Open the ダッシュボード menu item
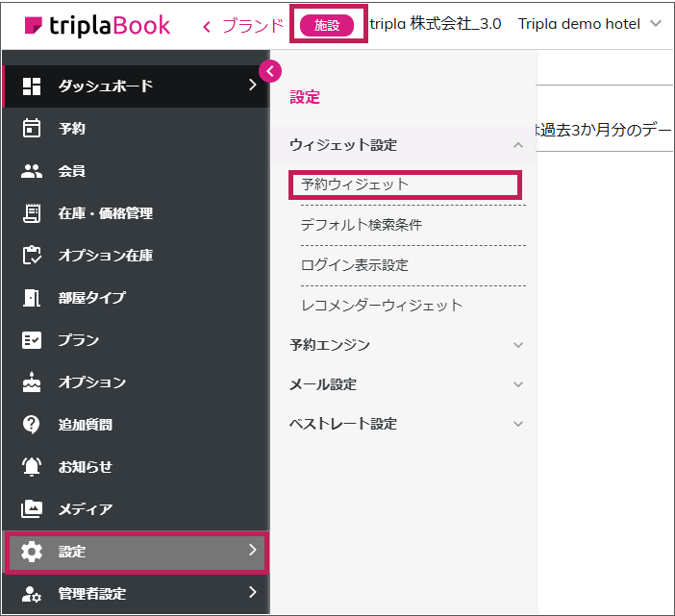The height and width of the screenshot is (616, 675). pos(136,86)
